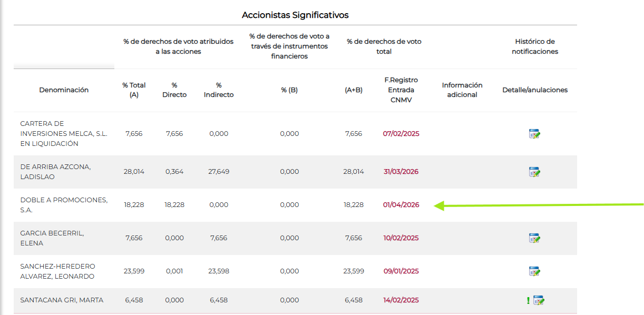Click the 10/02/2025 registration date
This screenshot has width=644, height=315.
401,238
